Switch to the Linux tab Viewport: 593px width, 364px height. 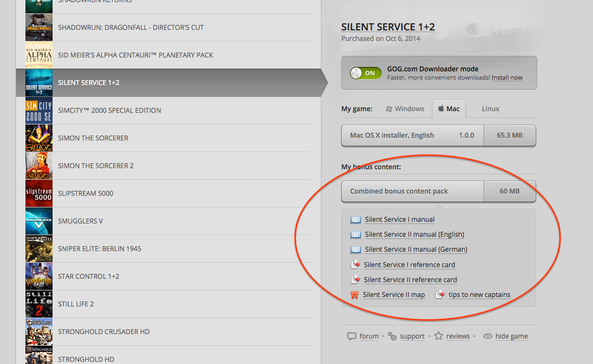click(x=491, y=108)
